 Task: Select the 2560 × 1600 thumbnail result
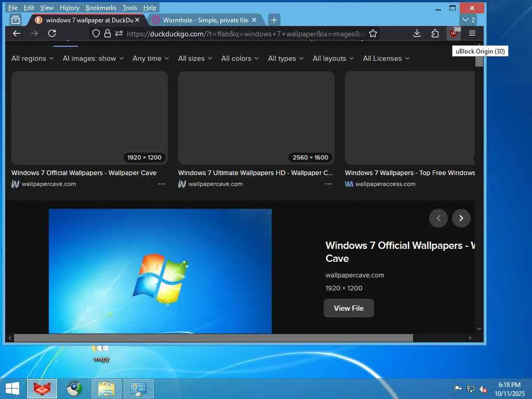point(256,118)
